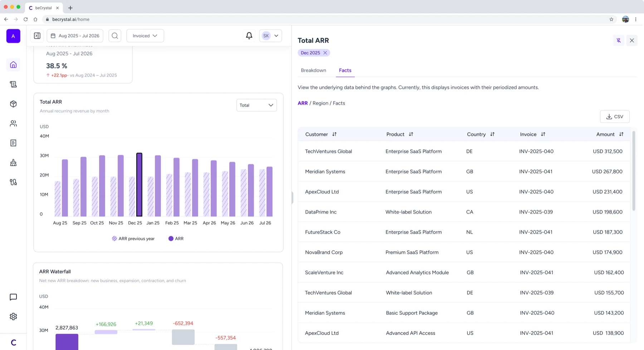Select the Facts tab
Image resolution: width=644 pixels, height=350 pixels.
point(345,70)
